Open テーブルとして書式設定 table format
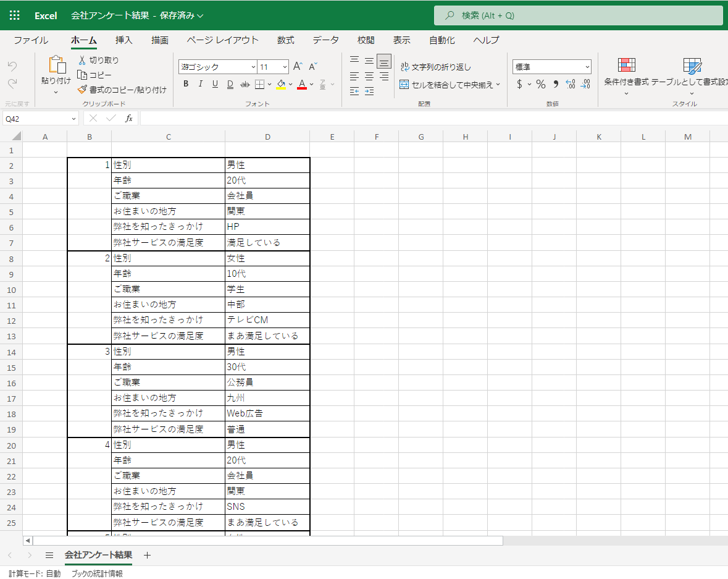Image resolution: width=728 pixels, height=579 pixels. (x=692, y=77)
